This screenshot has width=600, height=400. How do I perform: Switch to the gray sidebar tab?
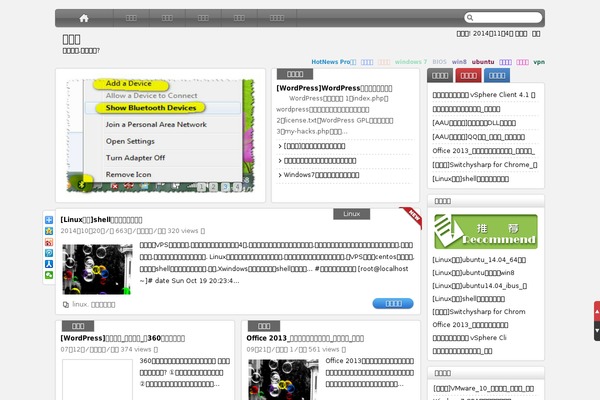(x=440, y=75)
